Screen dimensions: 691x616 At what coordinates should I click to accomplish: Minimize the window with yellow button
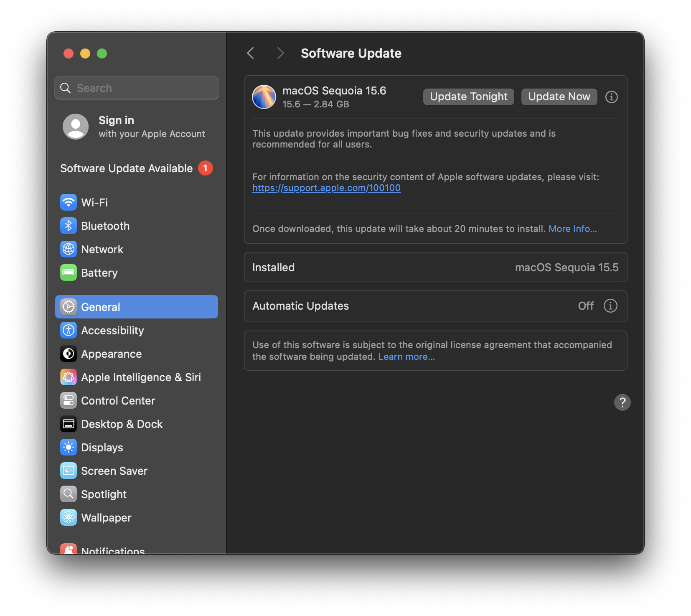point(85,53)
